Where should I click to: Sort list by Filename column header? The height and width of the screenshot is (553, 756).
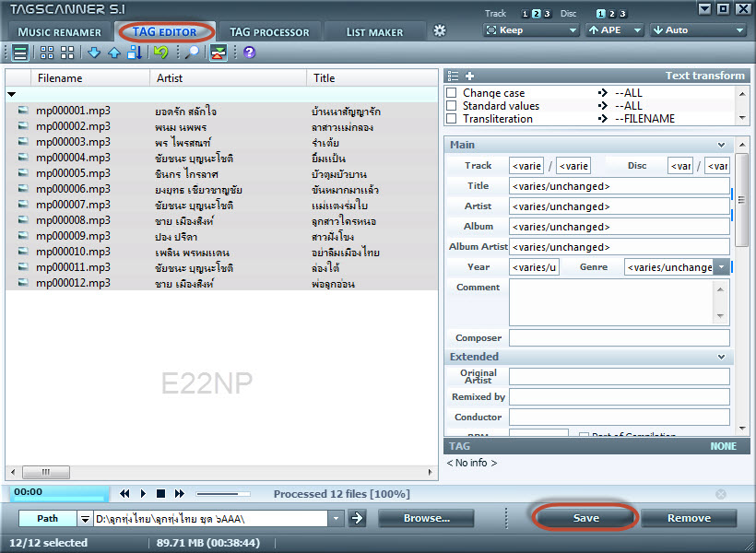point(90,78)
